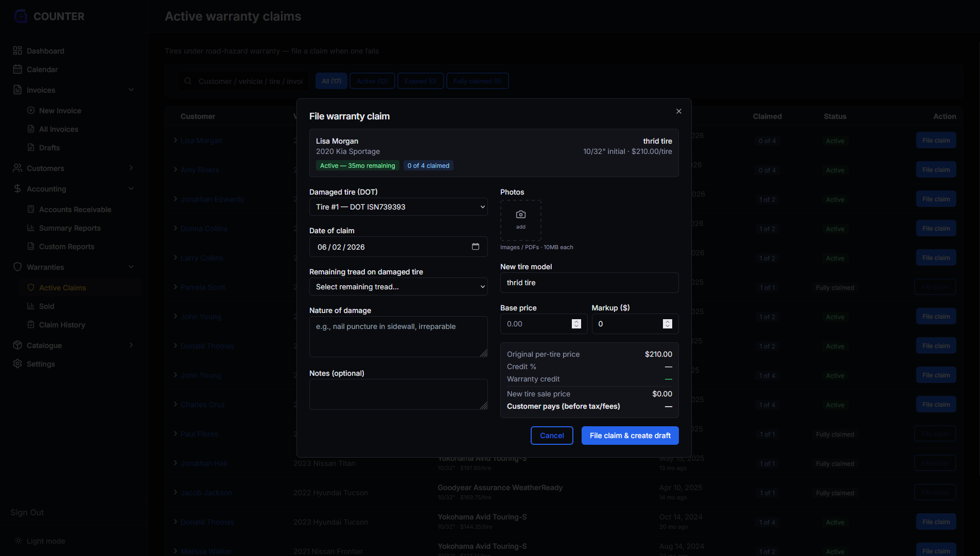The image size is (980, 556).
Task: Click the Calendar icon in sidebar
Action: click(17, 69)
